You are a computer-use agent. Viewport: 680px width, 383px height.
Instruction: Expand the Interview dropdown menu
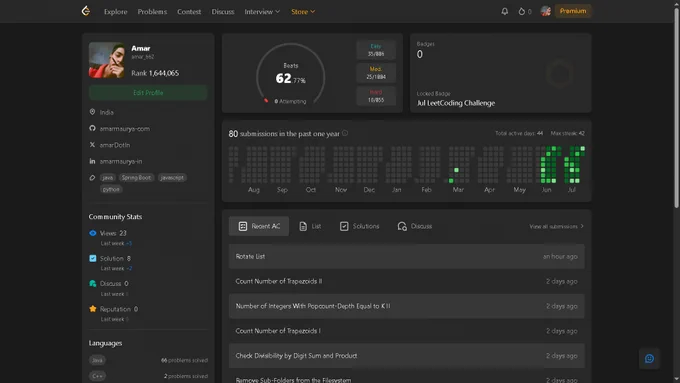(x=262, y=12)
